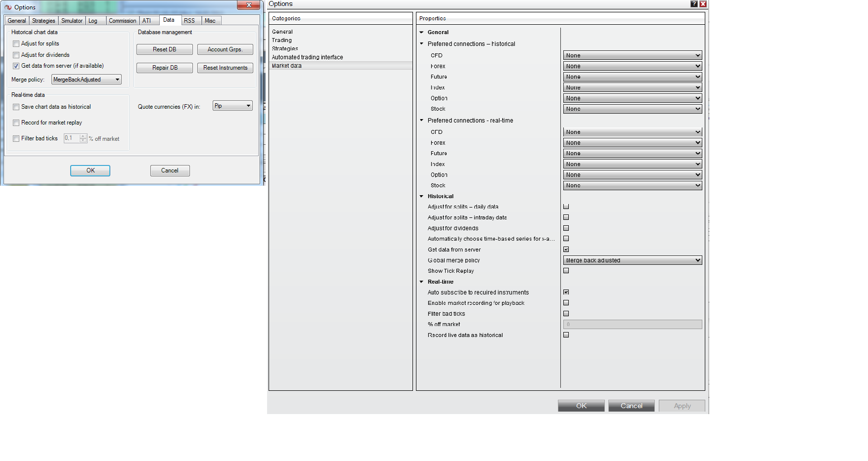
Task: Click the help question mark icon in right Options window
Action: click(x=694, y=4)
